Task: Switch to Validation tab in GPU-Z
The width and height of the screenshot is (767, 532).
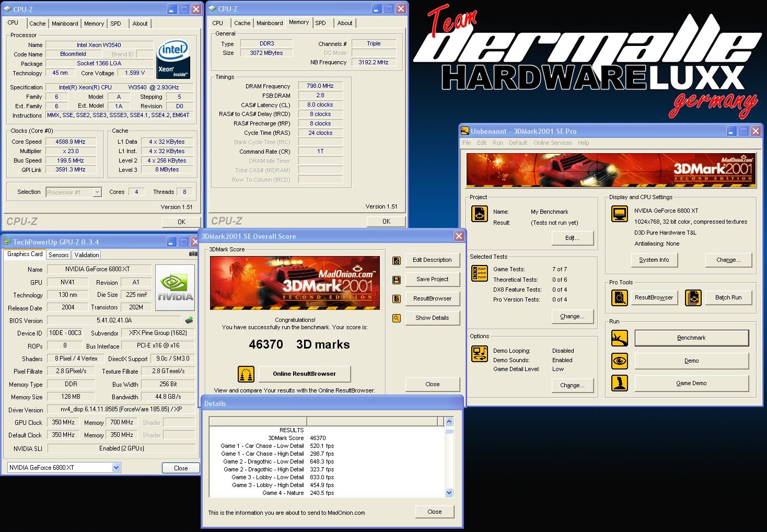Action: 86,255
